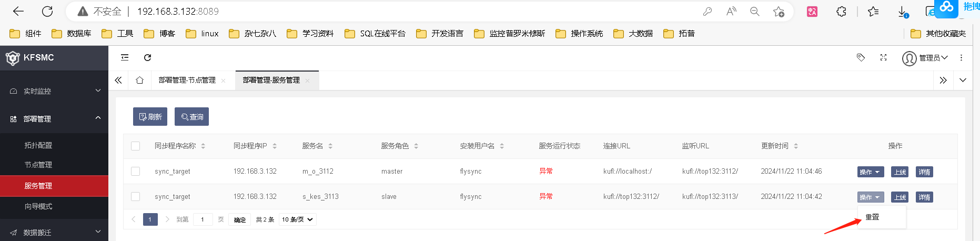Select 重置 from the dropdown menu

coord(872,217)
